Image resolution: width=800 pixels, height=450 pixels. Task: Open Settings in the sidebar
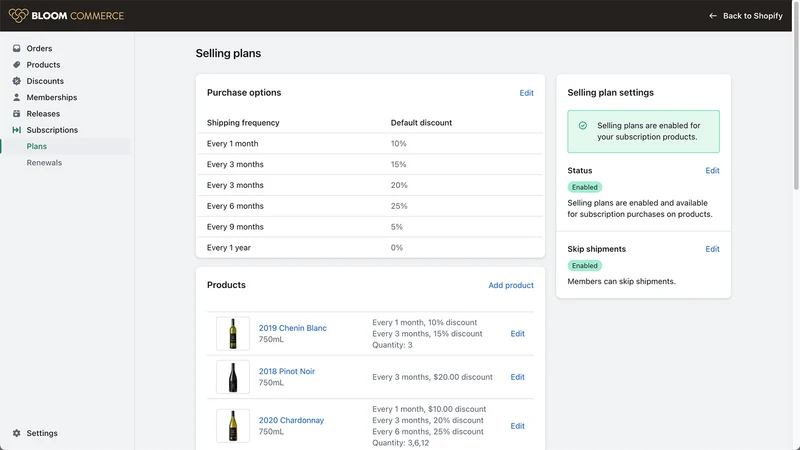42,433
